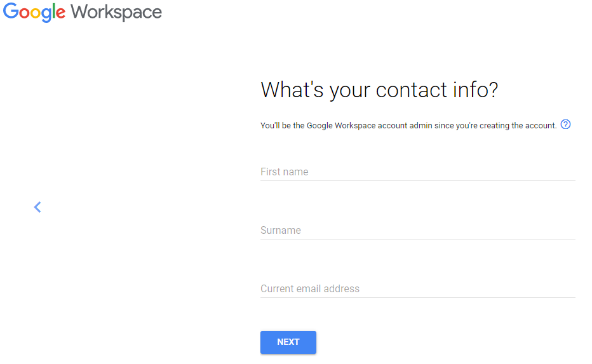Focus the Surname input field
Image resolution: width=592 pixels, height=364 pixels.
(417, 231)
